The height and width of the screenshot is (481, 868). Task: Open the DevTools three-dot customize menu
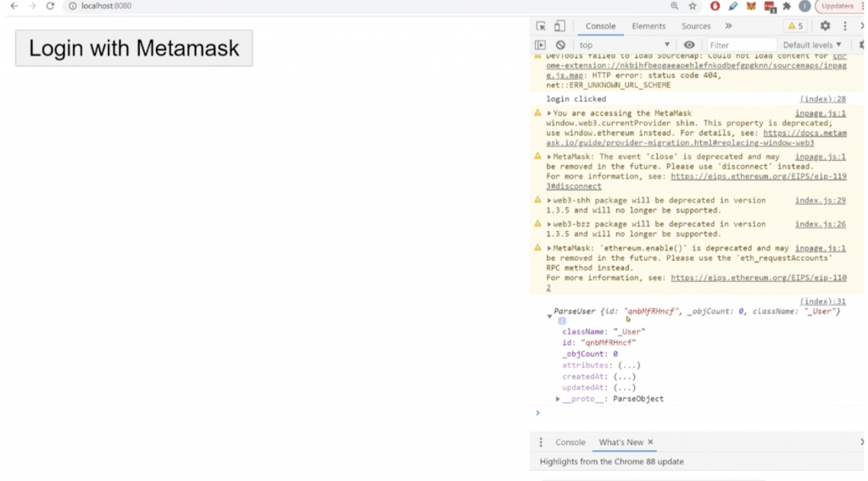845,26
